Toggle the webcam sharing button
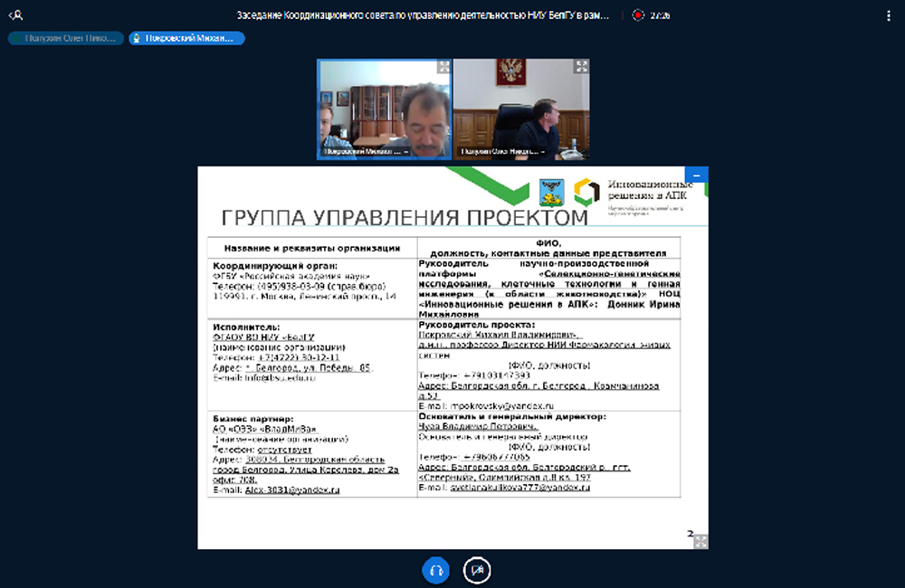This screenshot has height=588, width=905. point(477,570)
